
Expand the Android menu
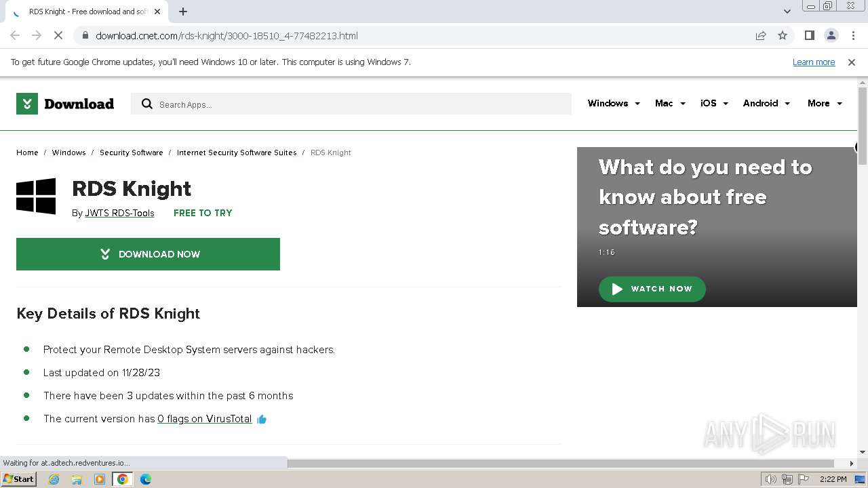tap(766, 104)
